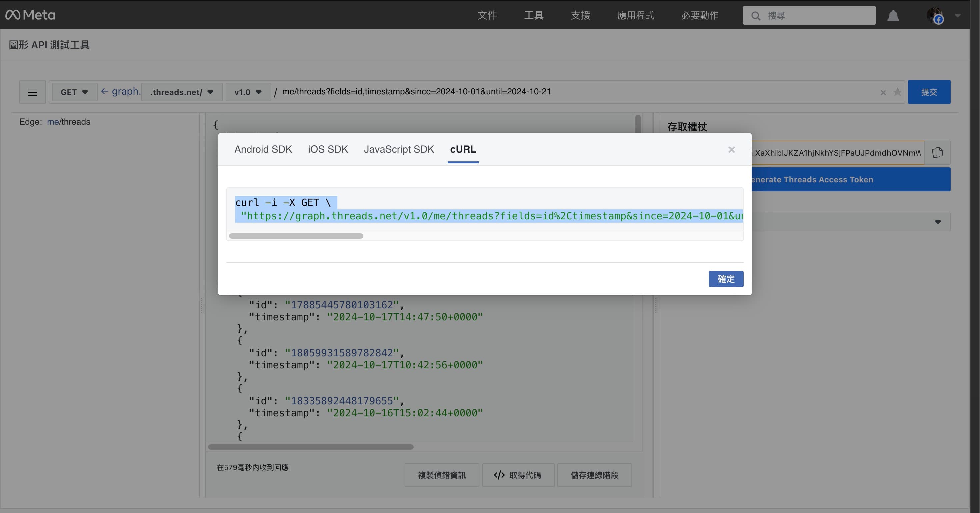Open notifications via the bell icon

(893, 16)
